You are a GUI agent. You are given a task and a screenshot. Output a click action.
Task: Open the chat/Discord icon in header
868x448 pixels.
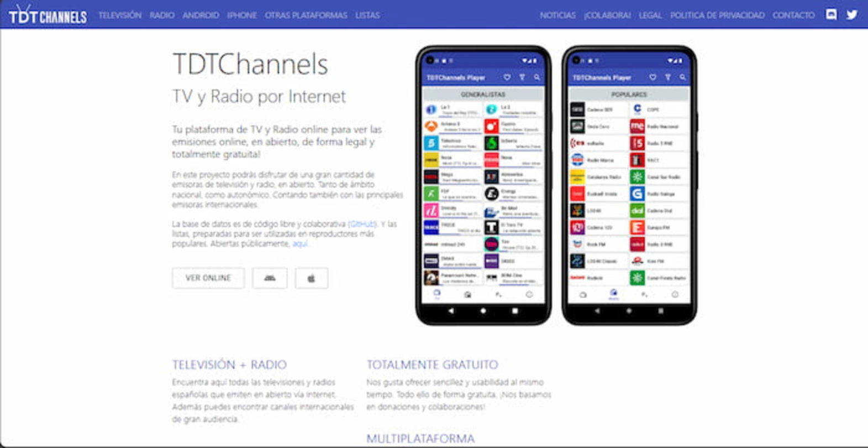click(x=831, y=14)
